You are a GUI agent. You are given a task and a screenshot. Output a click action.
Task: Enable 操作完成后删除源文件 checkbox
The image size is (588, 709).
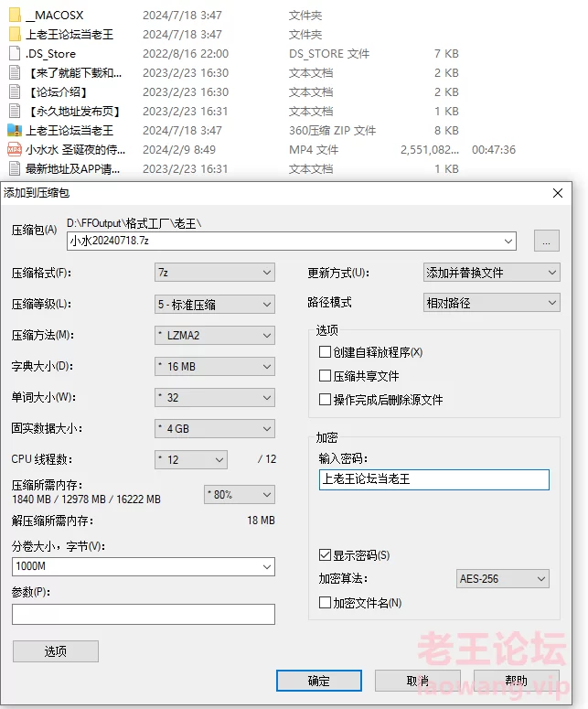coord(325,399)
